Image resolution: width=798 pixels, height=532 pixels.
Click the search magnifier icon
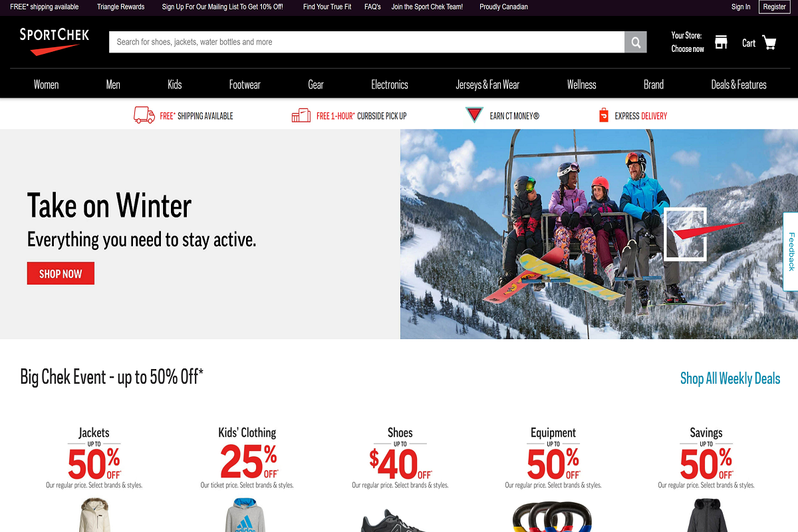click(x=636, y=42)
